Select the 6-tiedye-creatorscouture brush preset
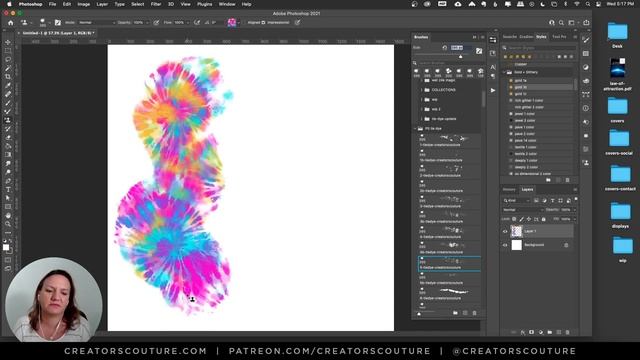 449,295
